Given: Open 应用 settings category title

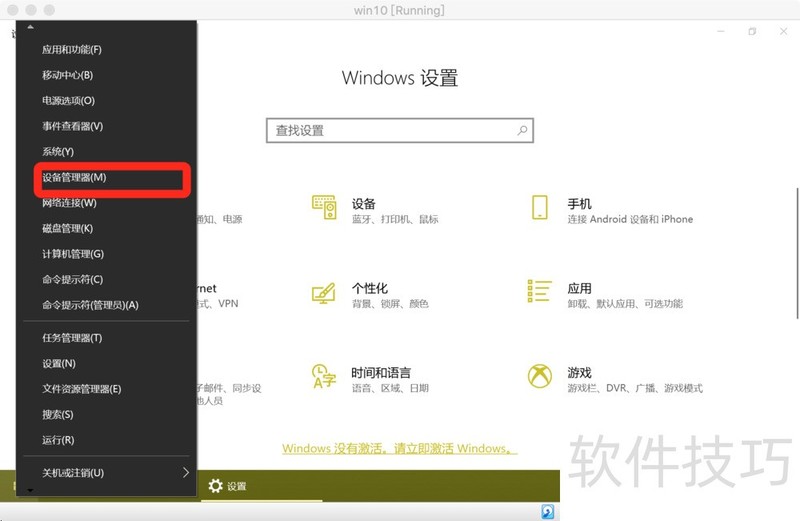Looking at the screenshot, I should (579, 288).
